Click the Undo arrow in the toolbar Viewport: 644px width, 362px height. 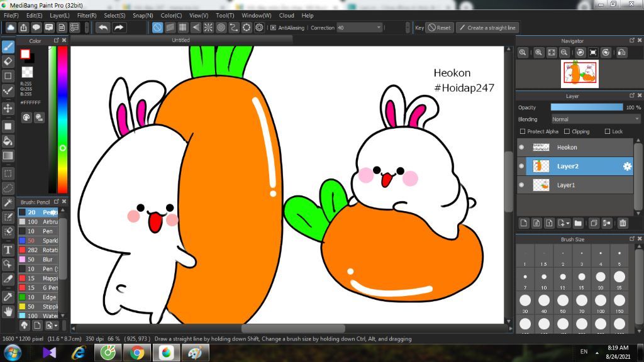tap(103, 28)
